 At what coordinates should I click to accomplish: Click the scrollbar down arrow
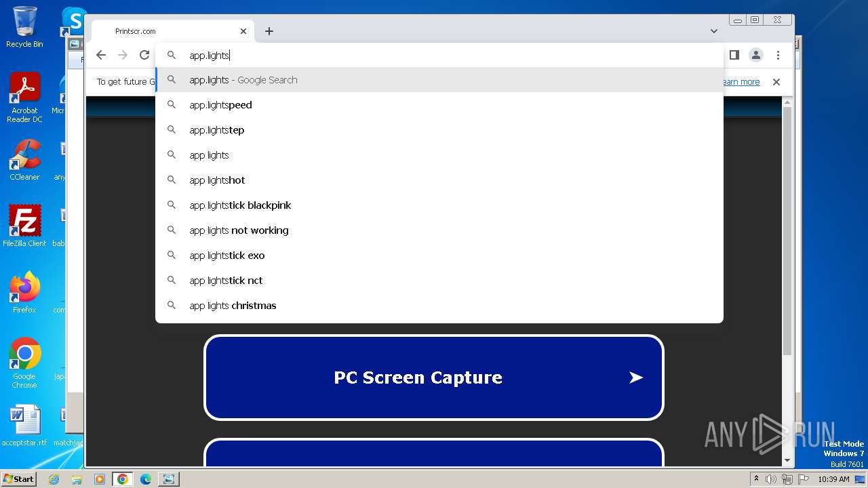click(x=787, y=460)
